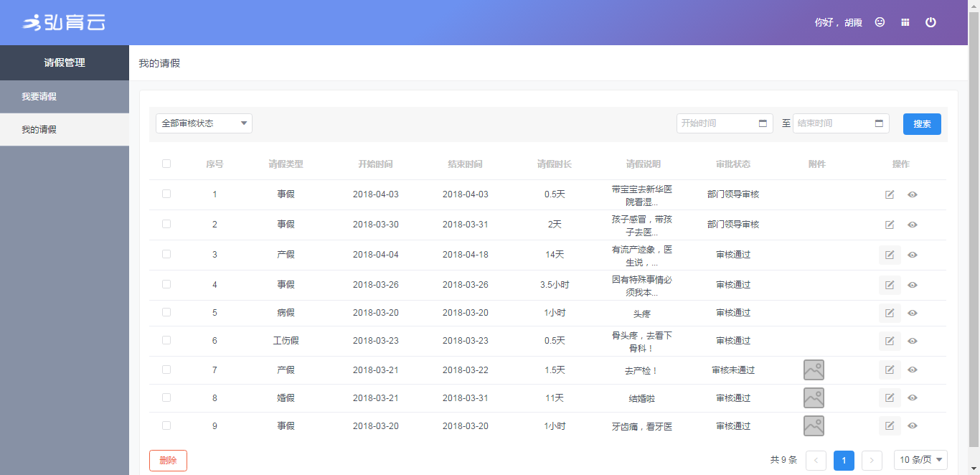
Task: Edit leave record number 1
Action: coord(890,194)
